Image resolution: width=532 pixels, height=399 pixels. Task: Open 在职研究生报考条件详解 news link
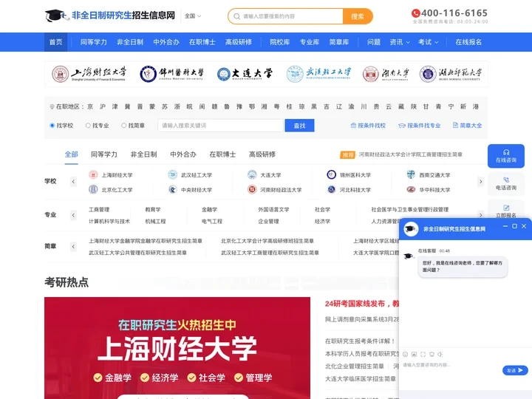point(360,341)
